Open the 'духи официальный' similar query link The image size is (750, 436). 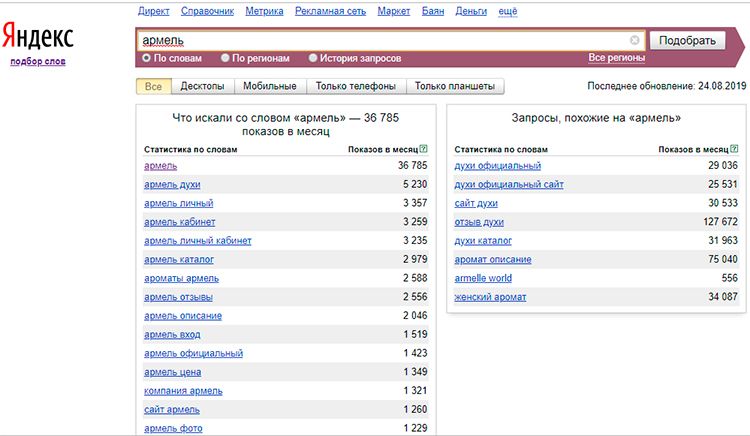(x=498, y=165)
